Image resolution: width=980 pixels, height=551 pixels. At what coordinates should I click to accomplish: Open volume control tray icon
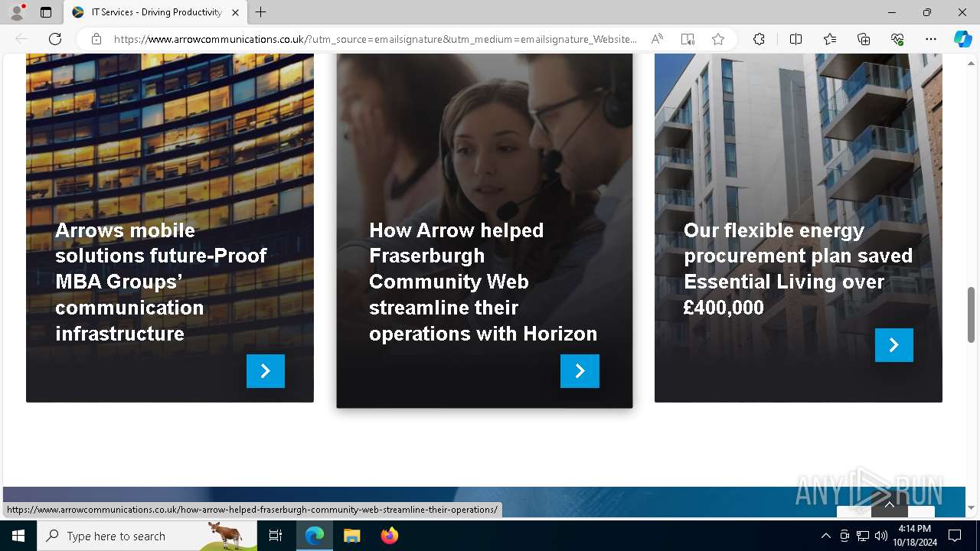[x=880, y=536]
